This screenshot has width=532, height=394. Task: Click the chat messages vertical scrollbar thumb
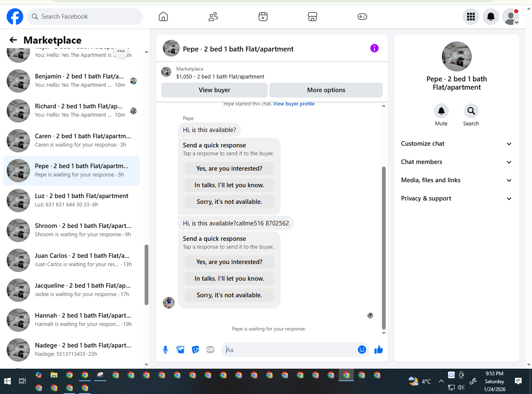coord(384,248)
